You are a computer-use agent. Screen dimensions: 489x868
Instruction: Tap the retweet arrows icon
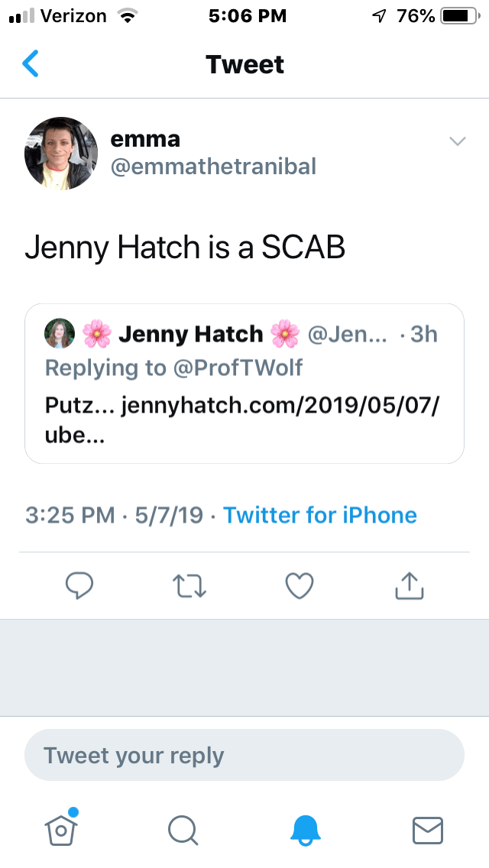click(x=189, y=585)
